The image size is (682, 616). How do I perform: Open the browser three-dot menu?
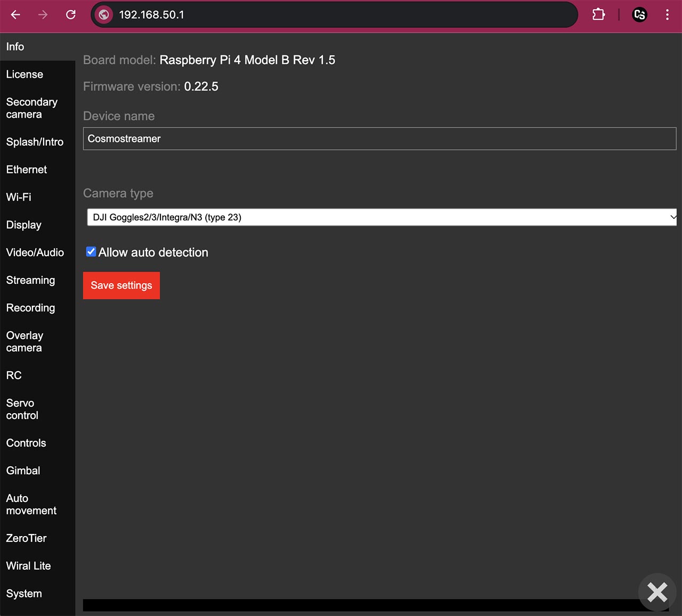coord(667,15)
